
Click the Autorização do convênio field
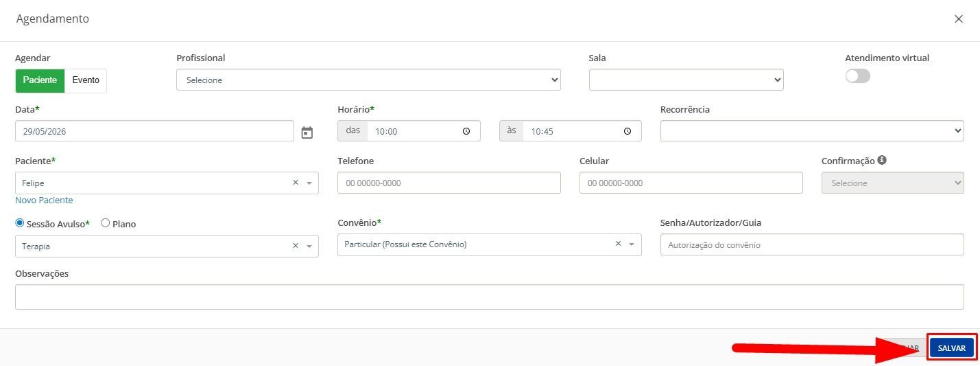click(x=812, y=244)
